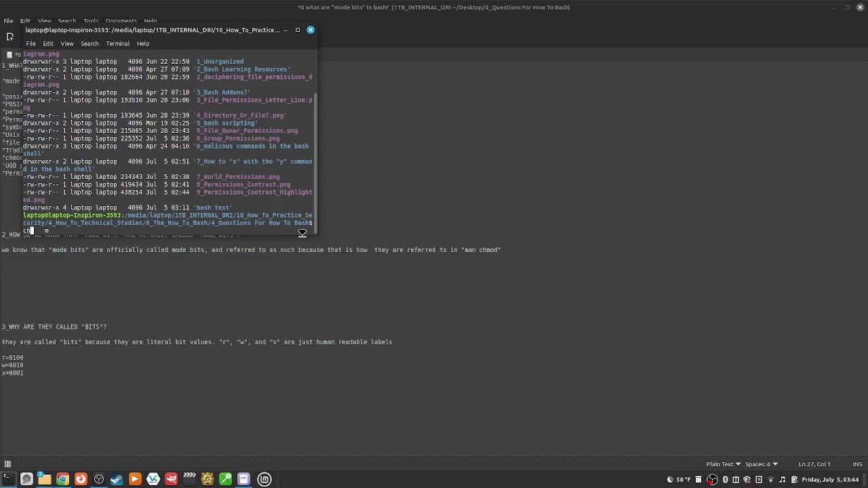Open the gold sync app icon in taskbar

[x=208, y=479]
